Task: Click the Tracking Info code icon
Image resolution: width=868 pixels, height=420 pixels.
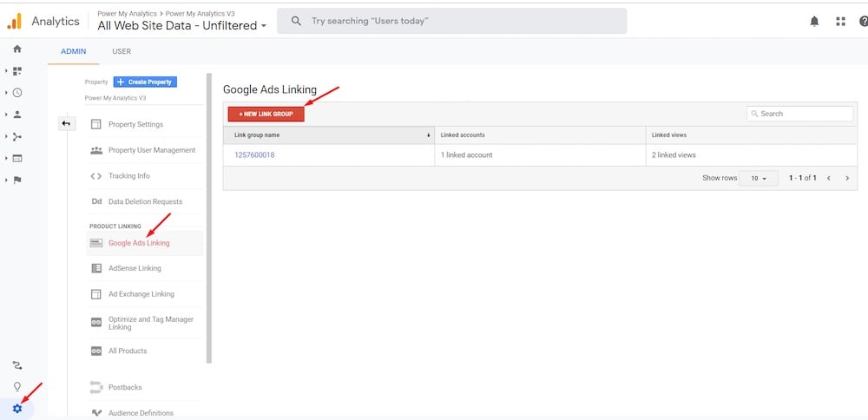Action: (x=96, y=176)
